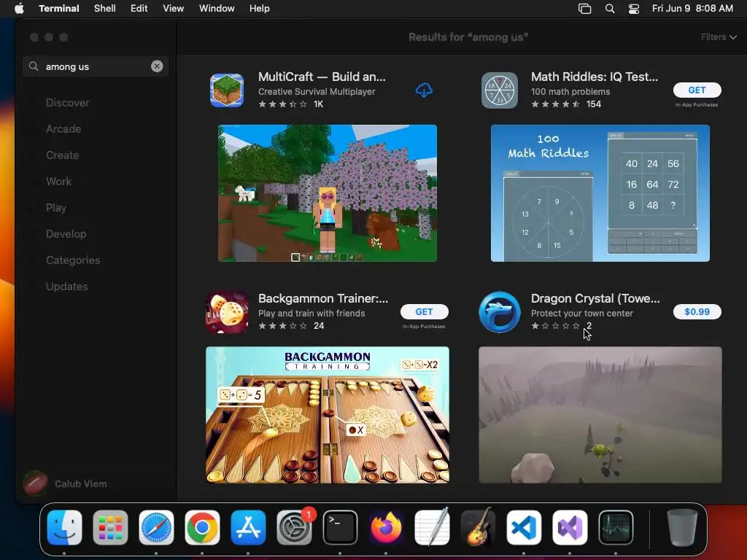Viewport: 747px width, 560px height.
Task: Launch Firefox from the Dock
Action: [x=386, y=528]
